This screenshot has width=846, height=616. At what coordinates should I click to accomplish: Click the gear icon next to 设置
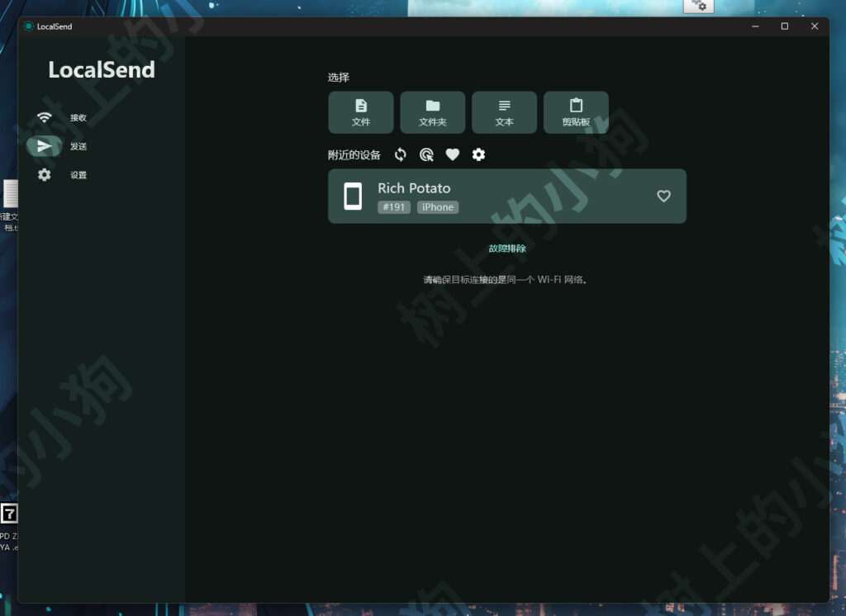click(45, 175)
